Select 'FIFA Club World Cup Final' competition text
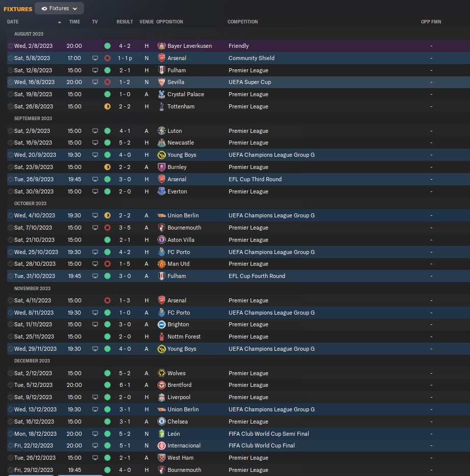The height and width of the screenshot is (476, 470). (x=261, y=445)
